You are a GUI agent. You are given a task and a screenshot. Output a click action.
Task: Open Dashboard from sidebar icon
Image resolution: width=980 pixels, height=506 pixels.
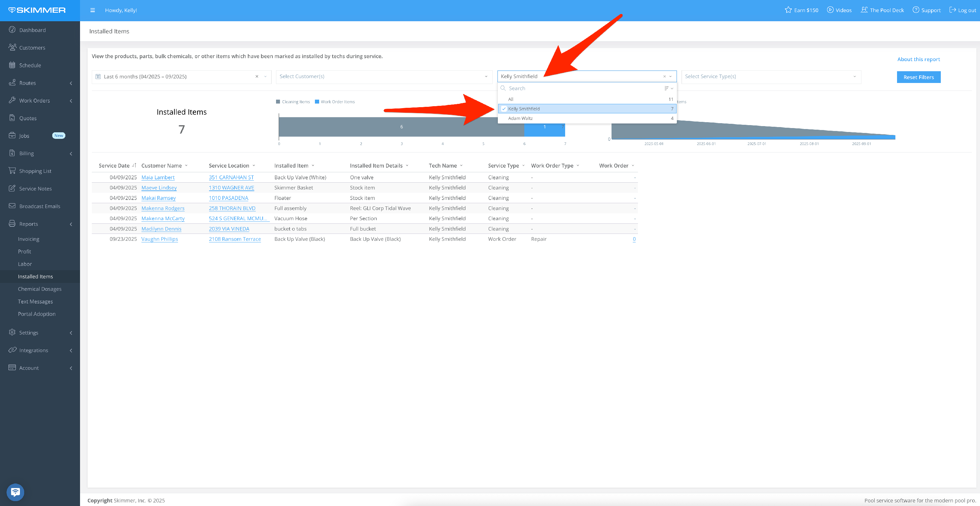click(x=12, y=30)
